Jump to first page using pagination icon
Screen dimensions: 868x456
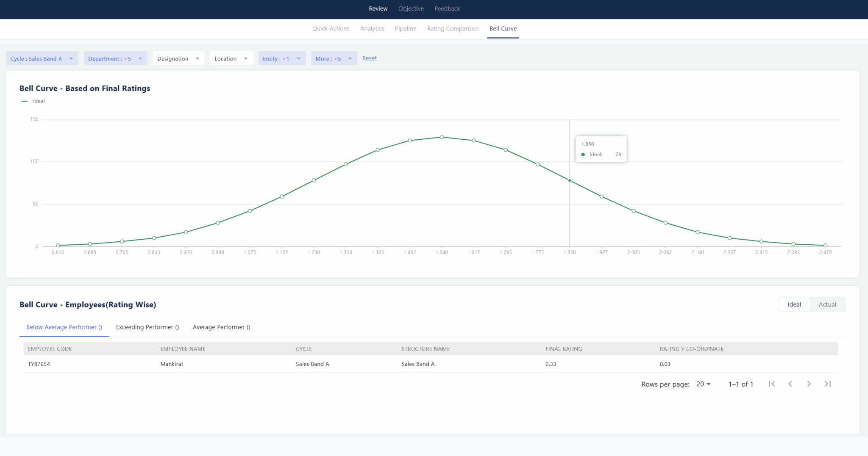coord(771,384)
